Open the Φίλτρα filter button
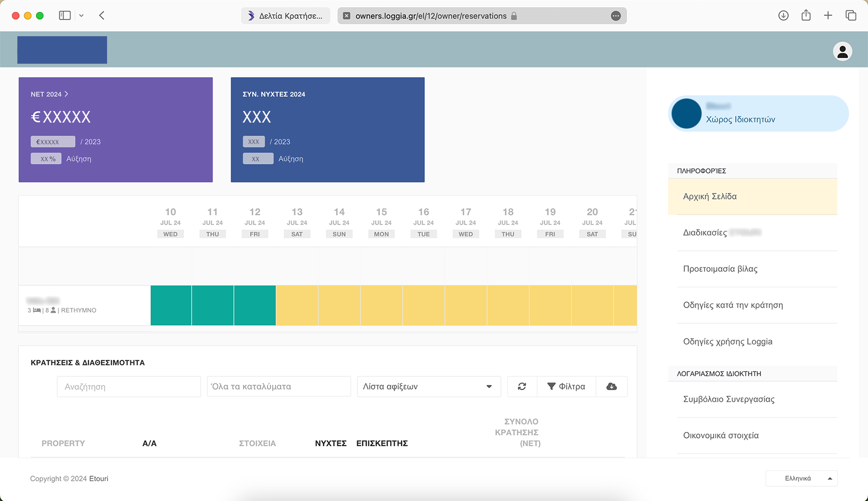 pyautogui.click(x=566, y=387)
